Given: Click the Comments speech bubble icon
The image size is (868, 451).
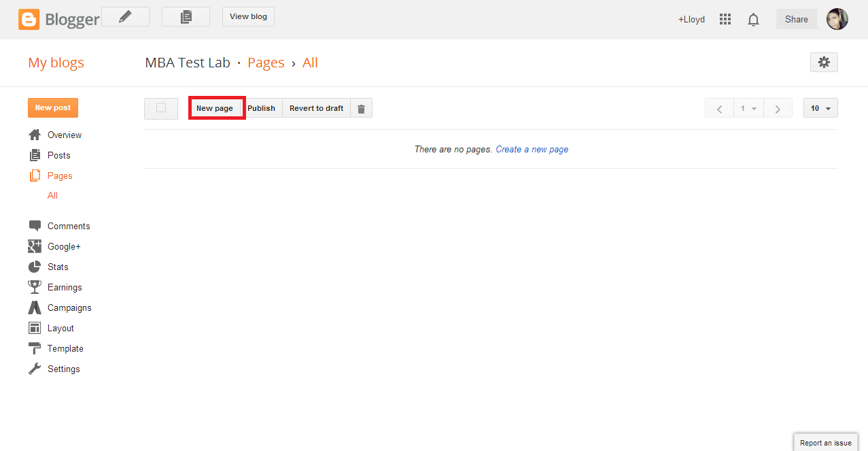Looking at the screenshot, I should coord(35,226).
